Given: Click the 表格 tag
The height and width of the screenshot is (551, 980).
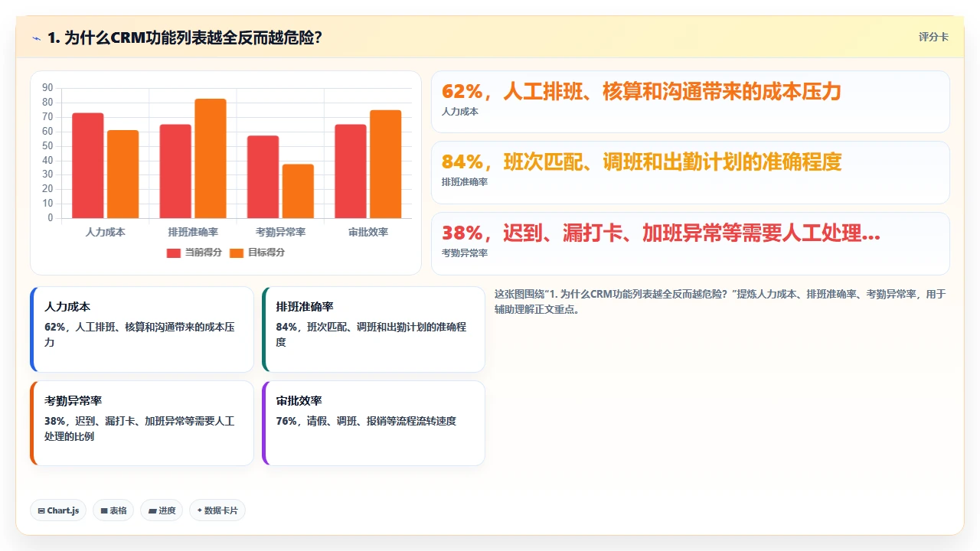Looking at the screenshot, I should (113, 510).
